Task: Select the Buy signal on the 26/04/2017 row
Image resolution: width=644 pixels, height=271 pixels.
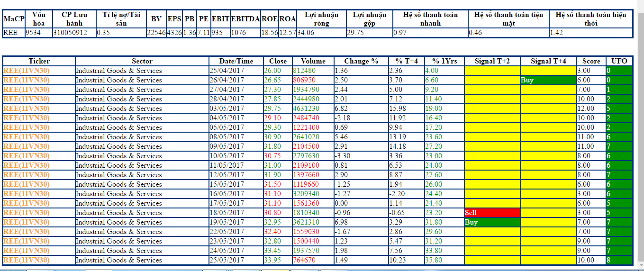Action: (x=548, y=80)
